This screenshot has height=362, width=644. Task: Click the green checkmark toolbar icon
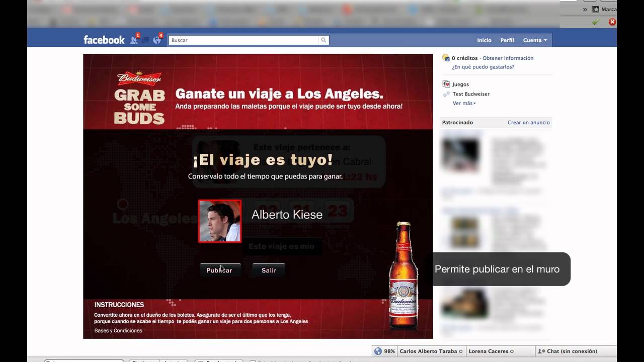click(x=596, y=22)
